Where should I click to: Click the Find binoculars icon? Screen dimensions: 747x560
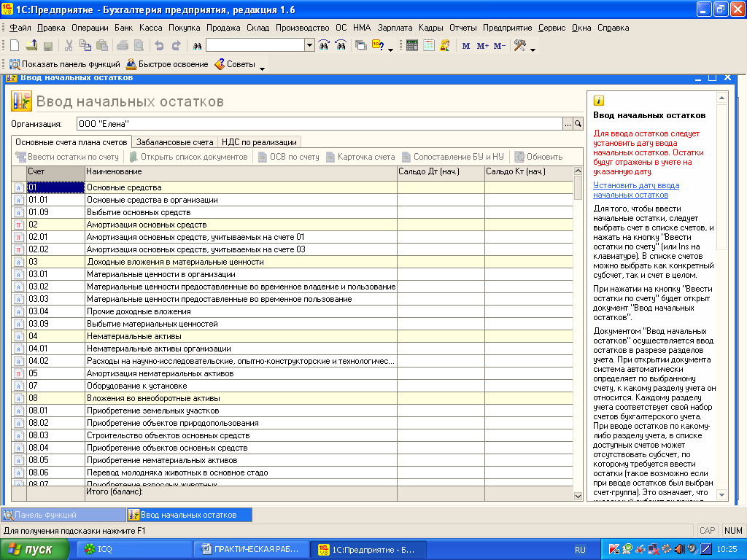[197, 46]
